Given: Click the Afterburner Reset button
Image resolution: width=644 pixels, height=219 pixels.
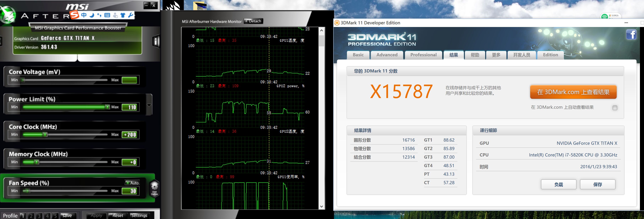Looking at the screenshot, I should pos(118,215).
